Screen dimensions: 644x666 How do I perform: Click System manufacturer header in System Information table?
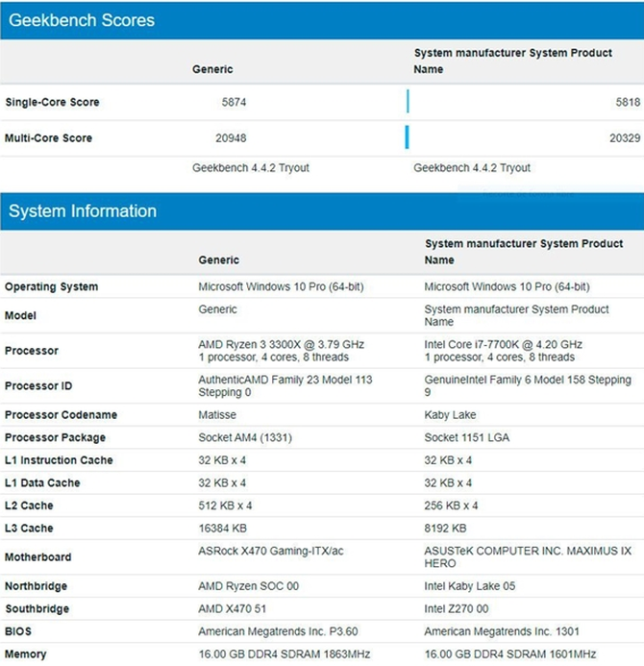coord(524,252)
